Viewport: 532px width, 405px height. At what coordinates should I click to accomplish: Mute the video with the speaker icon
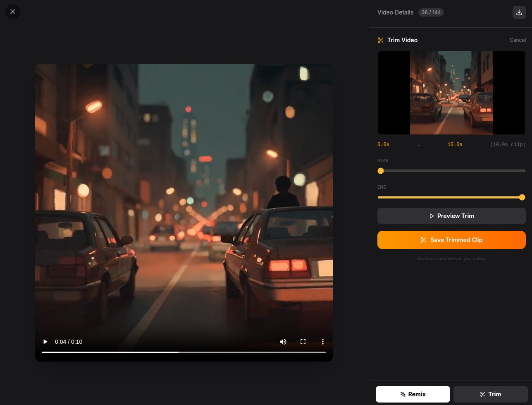click(x=283, y=342)
